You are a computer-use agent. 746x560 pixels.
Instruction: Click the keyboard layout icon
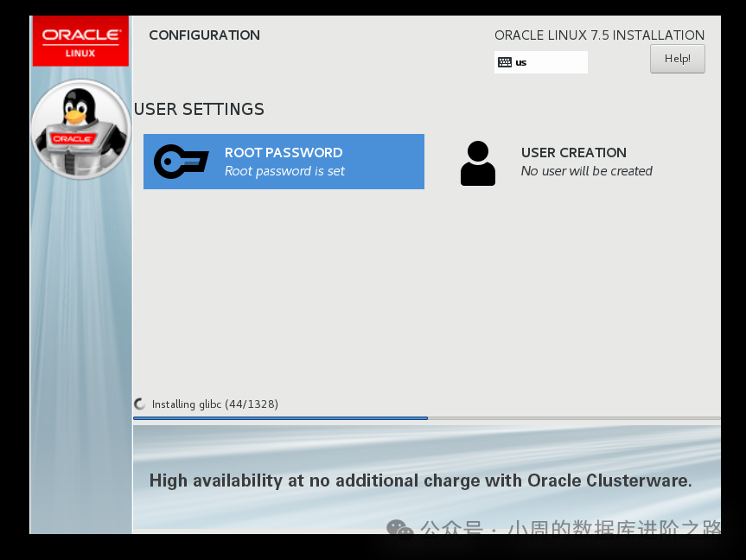(505, 62)
